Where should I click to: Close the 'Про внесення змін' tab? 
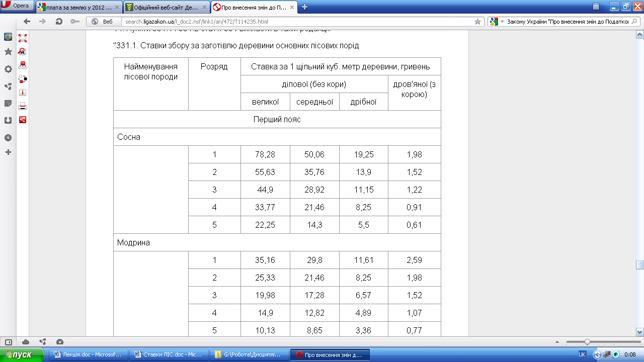pos(291,7)
